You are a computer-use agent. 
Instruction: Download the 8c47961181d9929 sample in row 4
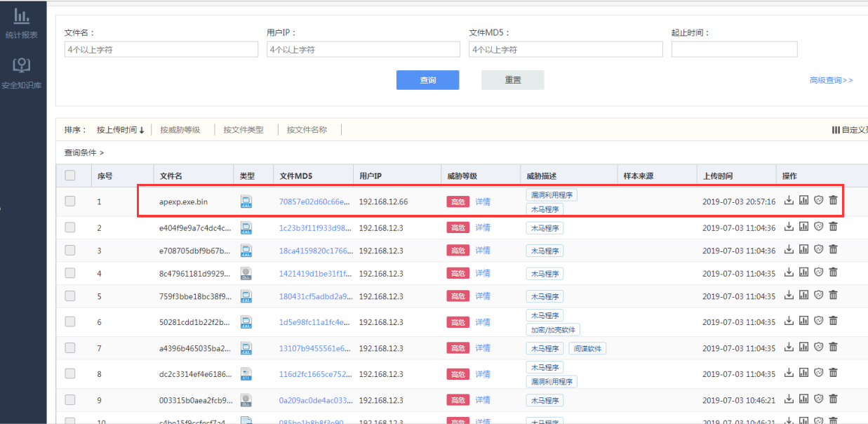click(x=789, y=272)
